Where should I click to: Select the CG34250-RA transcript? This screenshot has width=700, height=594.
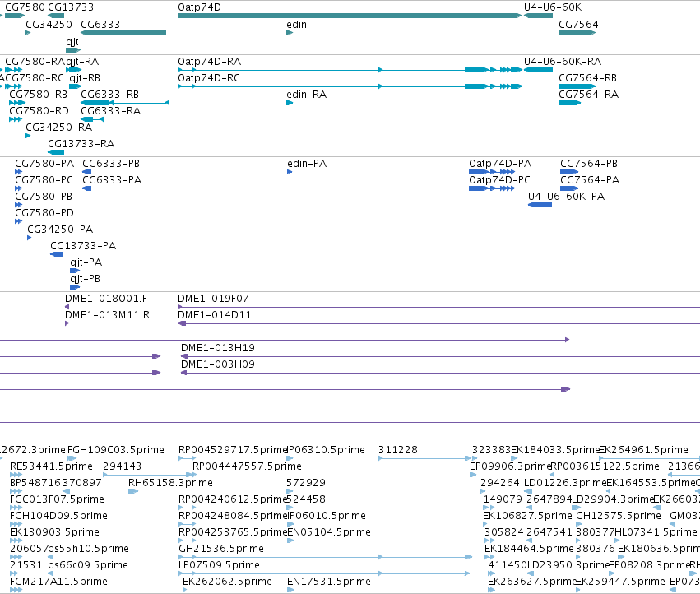click(x=28, y=136)
